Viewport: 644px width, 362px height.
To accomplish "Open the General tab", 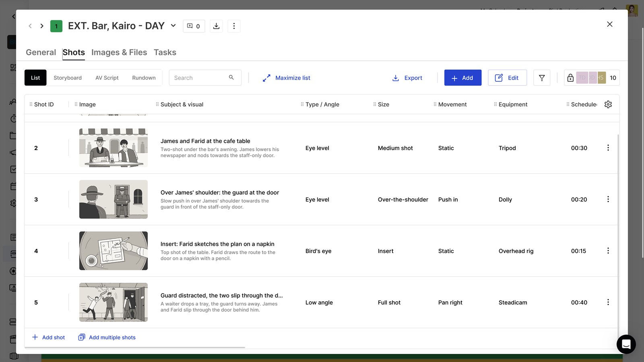I will [x=41, y=53].
